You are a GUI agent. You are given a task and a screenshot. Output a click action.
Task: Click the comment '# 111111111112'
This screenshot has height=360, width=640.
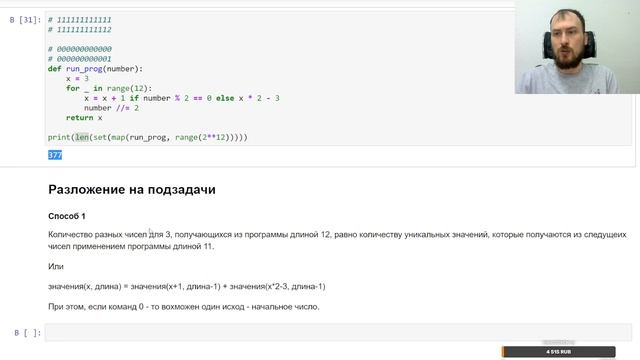tap(80, 29)
